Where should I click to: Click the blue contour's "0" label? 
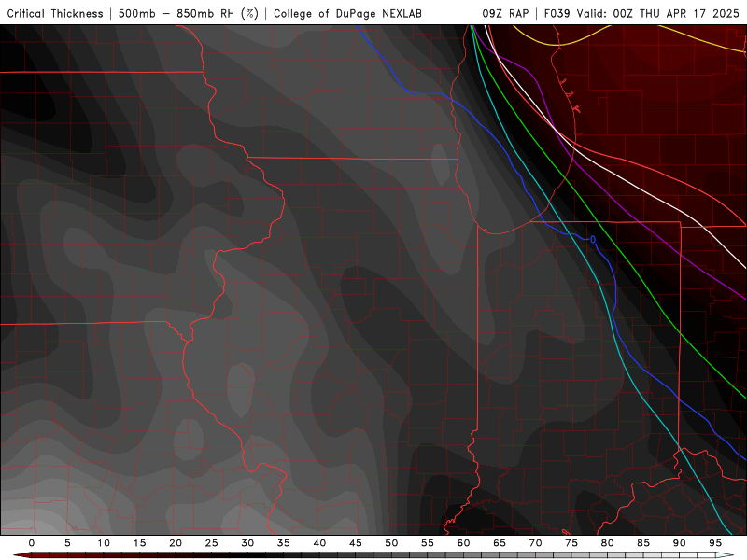(593, 240)
